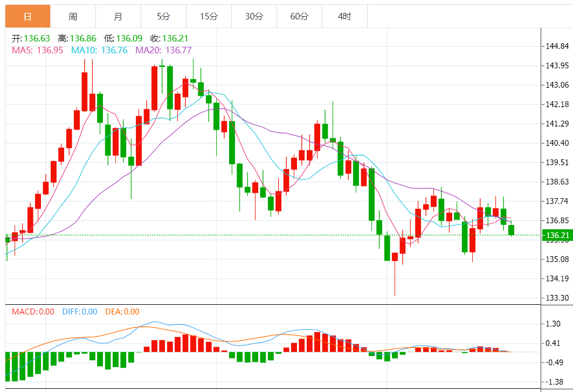573x392 pixels.
Task: Open the 60分 timeframe tab
Action: click(300, 17)
